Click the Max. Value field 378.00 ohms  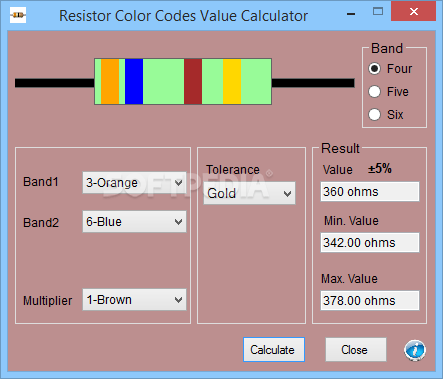[x=370, y=301]
